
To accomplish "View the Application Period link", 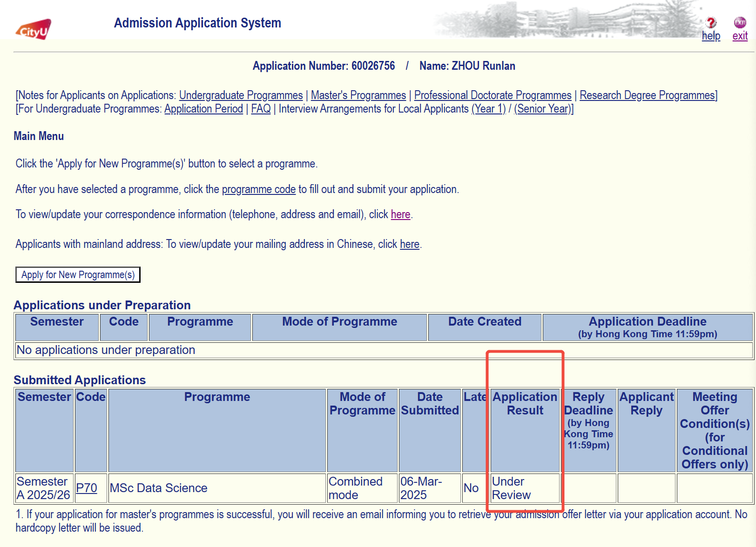I will [203, 109].
